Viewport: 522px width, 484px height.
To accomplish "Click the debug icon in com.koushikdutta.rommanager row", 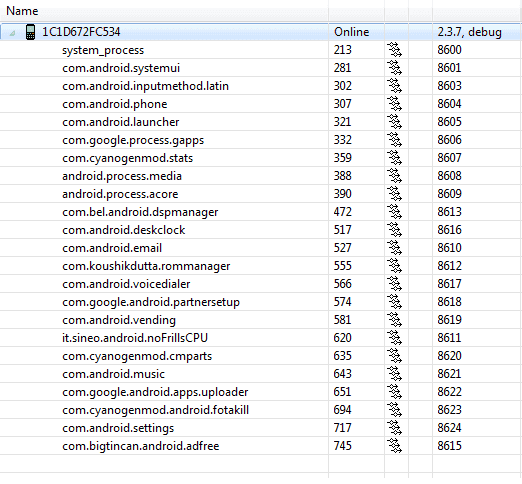I will point(395,266).
